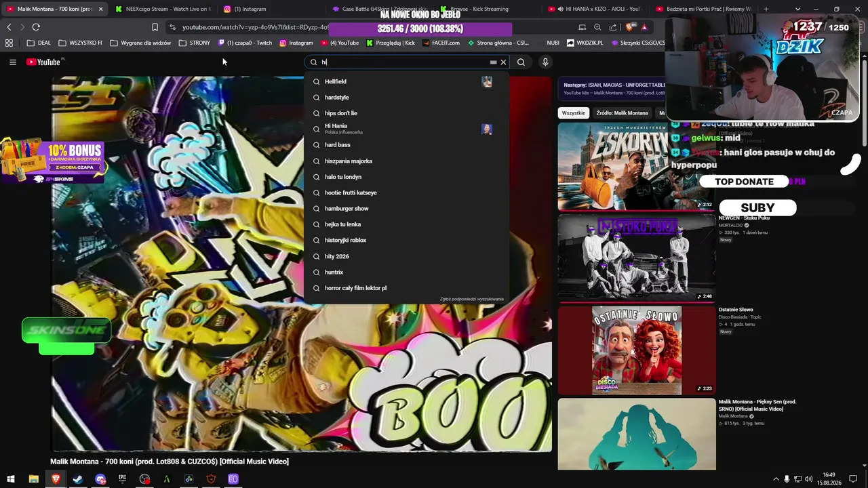Pick the 'hips don't lie' suggestion
The width and height of the screenshot is (868, 488).
407,113
